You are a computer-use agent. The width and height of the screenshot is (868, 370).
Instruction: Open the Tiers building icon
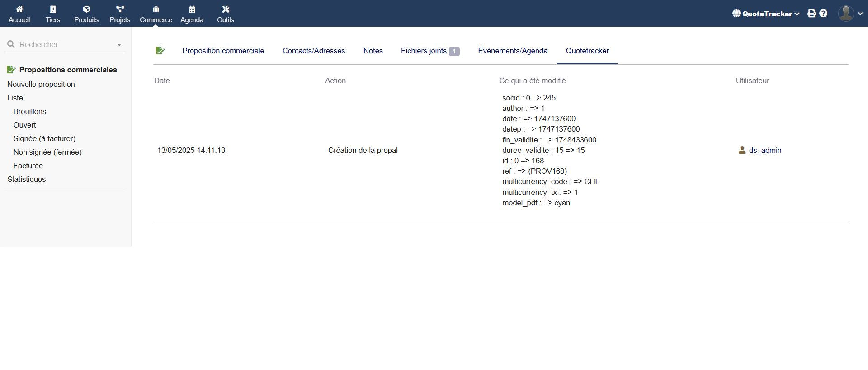point(53,9)
